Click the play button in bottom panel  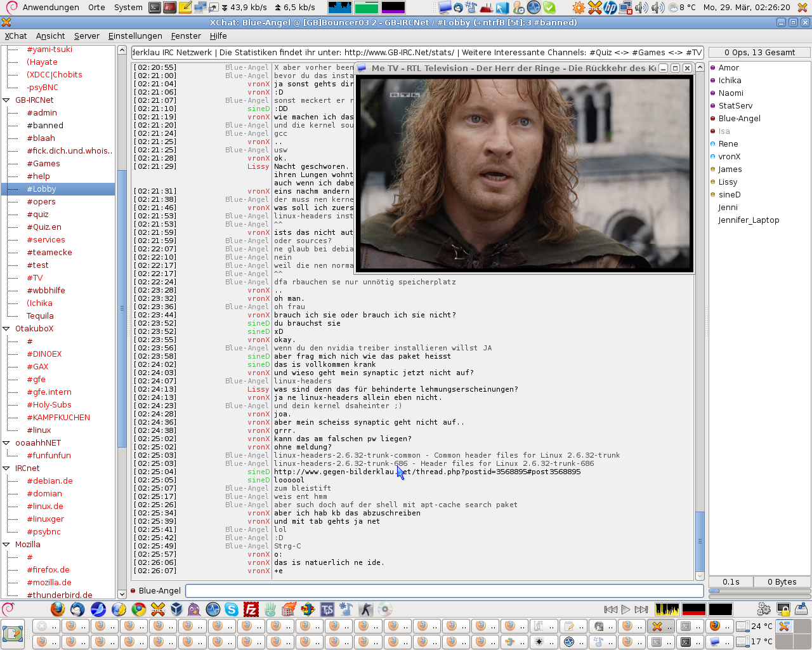point(626,609)
